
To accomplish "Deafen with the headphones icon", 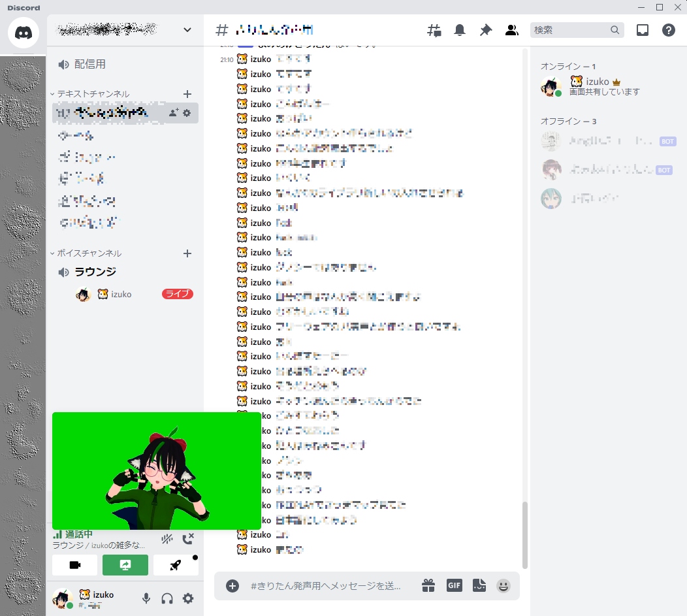I will coord(167,598).
